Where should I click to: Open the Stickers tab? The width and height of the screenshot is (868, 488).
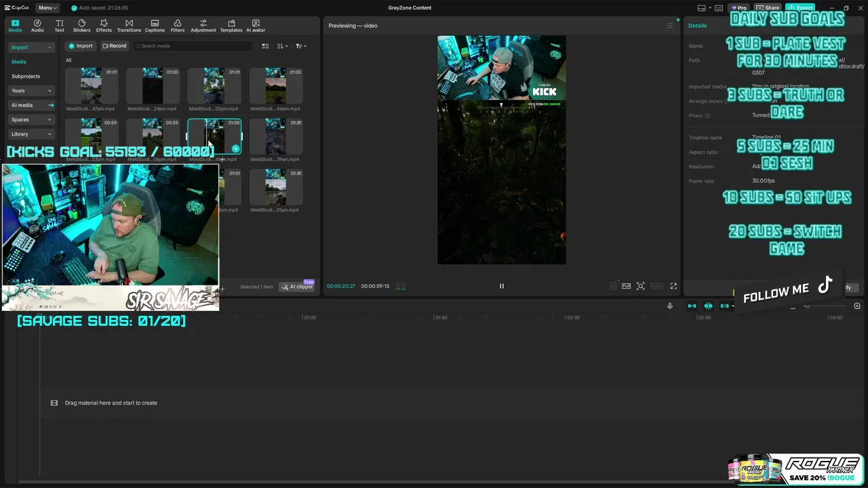(81, 26)
